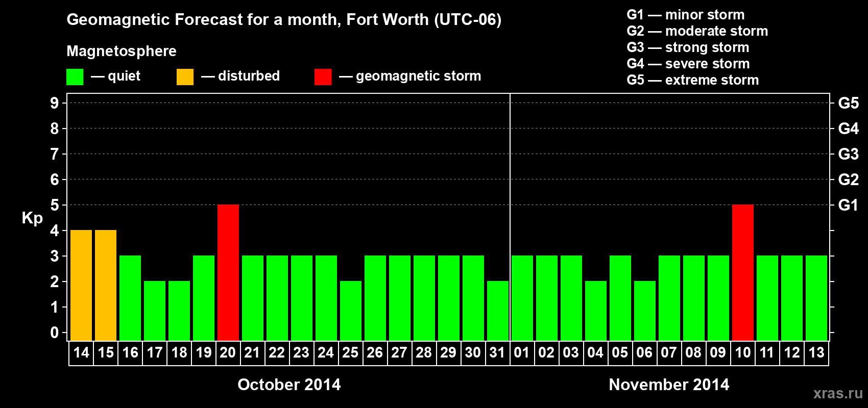Click the date label 20 on the axis
The image size is (868, 408).
(x=228, y=352)
